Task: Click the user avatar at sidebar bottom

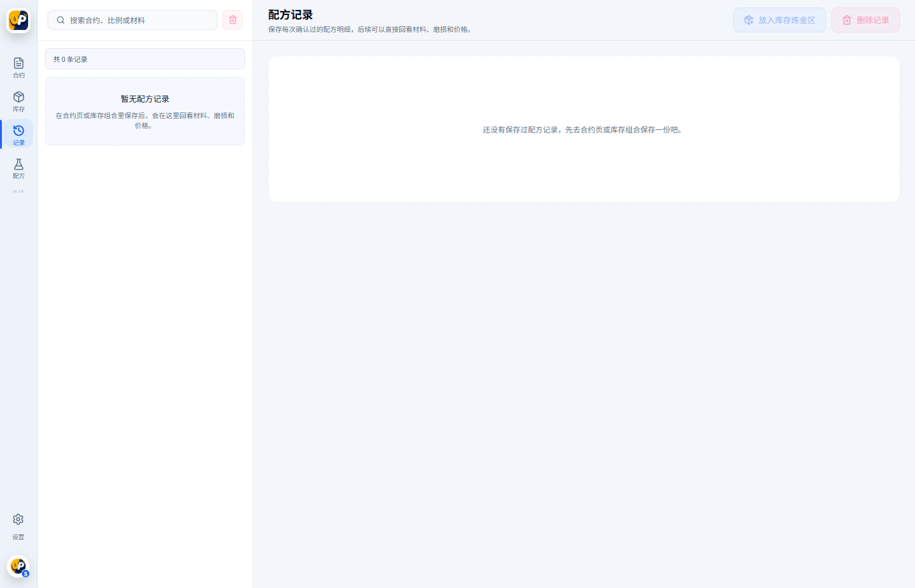Action: pos(18,566)
